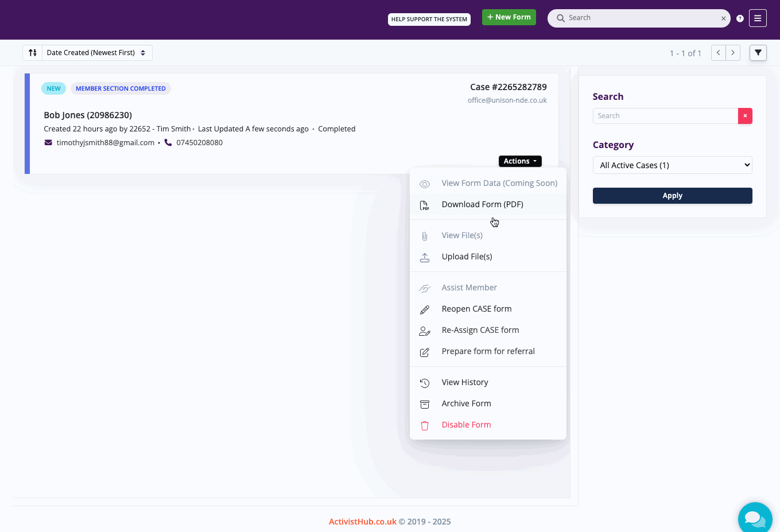Clear sidebar search with red X
The height and width of the screenshot is (532, 780).
point(745,116)
